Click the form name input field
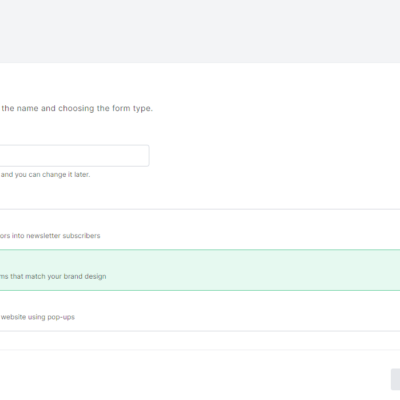 tap(74, 156)
